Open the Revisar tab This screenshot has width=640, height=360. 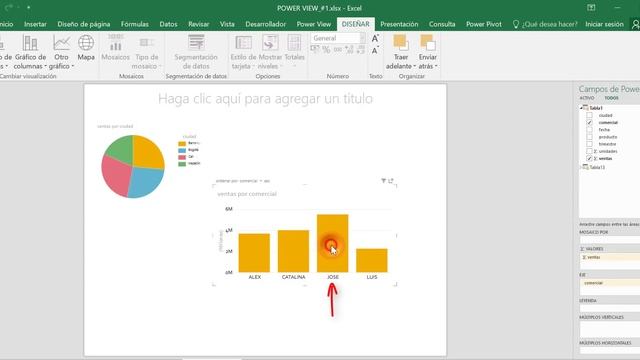click(198, 24)
